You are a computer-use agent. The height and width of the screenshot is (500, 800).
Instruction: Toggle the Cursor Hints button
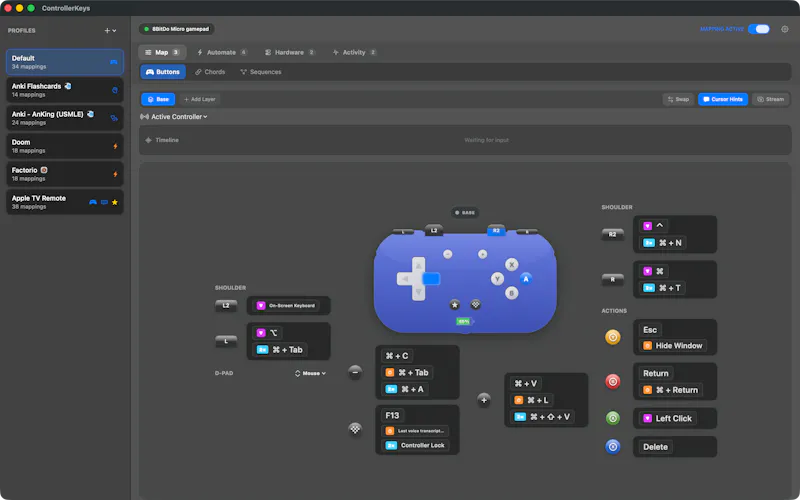pyautogui.click(x=723, y=99)
